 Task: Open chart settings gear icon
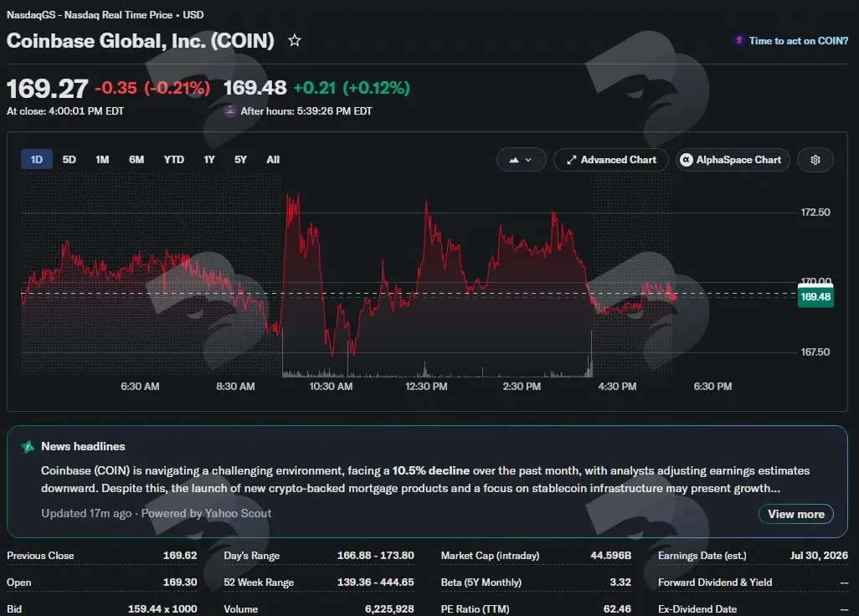[815, 160]
